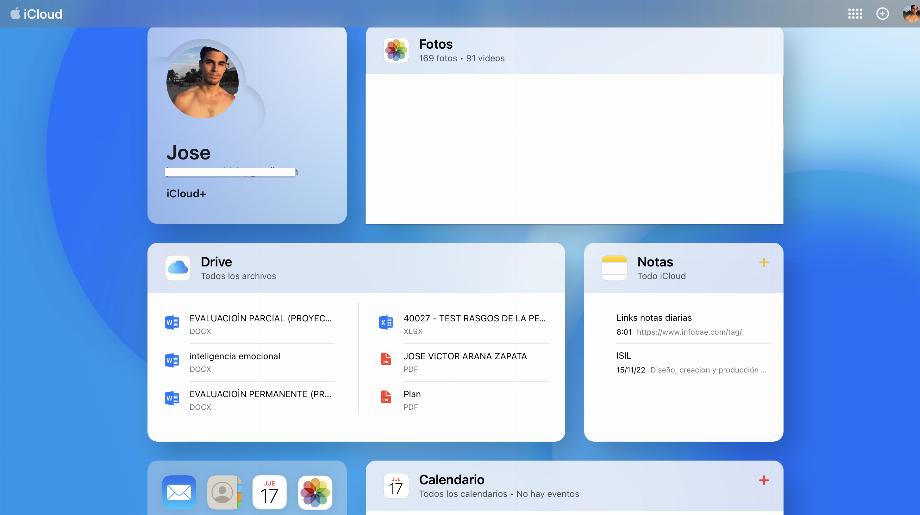This screenshot has height=515, width=920.
Task: Click the 15/11/22 note date
Action: (631, 370)
